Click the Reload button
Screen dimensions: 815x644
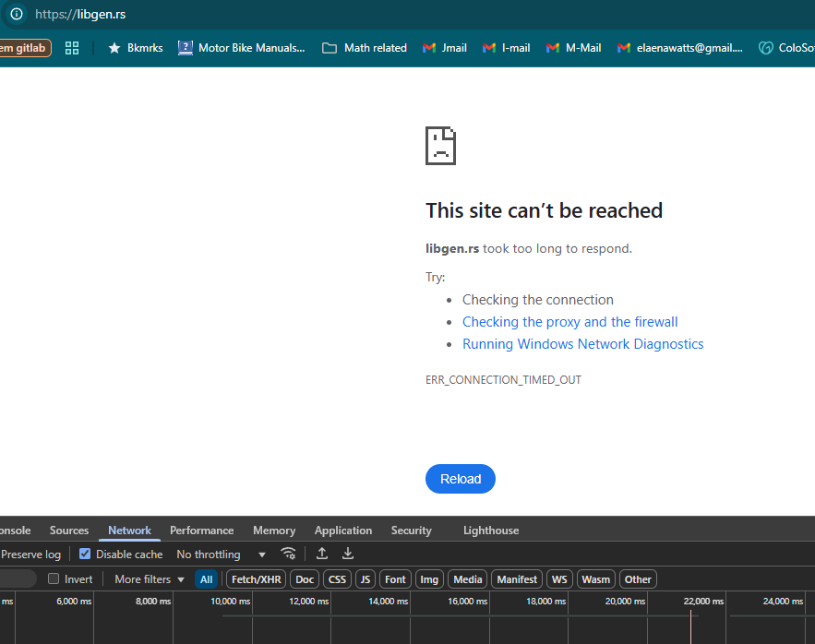click(460, 479)
